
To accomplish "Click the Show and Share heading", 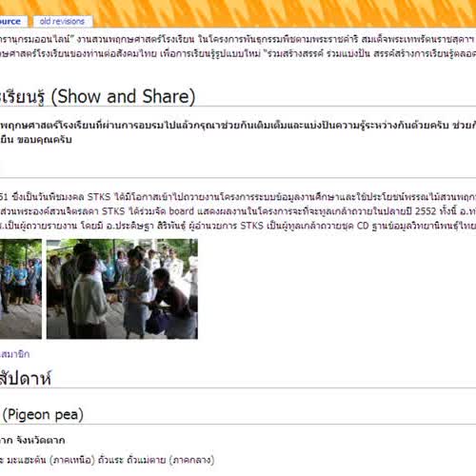I will [x=97, y=96].
